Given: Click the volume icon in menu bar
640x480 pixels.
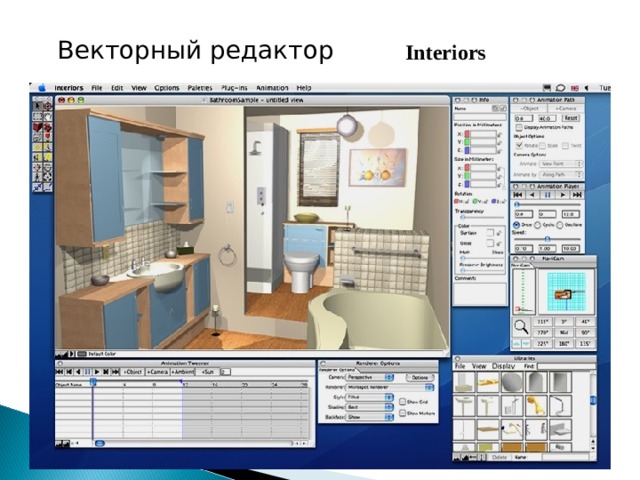Looking at the screenshot, I should (x=587, y=88).
